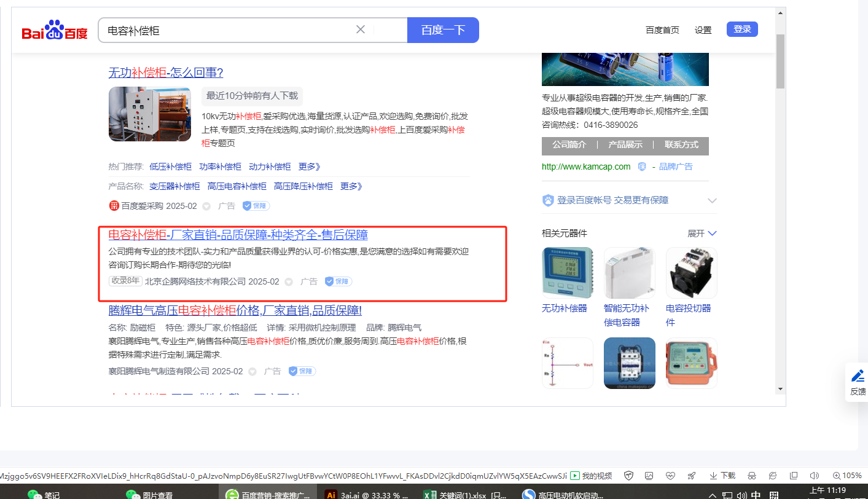Image resolution: width=868 pixels, height=499 pixels.
Task: Open 联系方式 tab in the ad
Action: (x=681, y=145)
